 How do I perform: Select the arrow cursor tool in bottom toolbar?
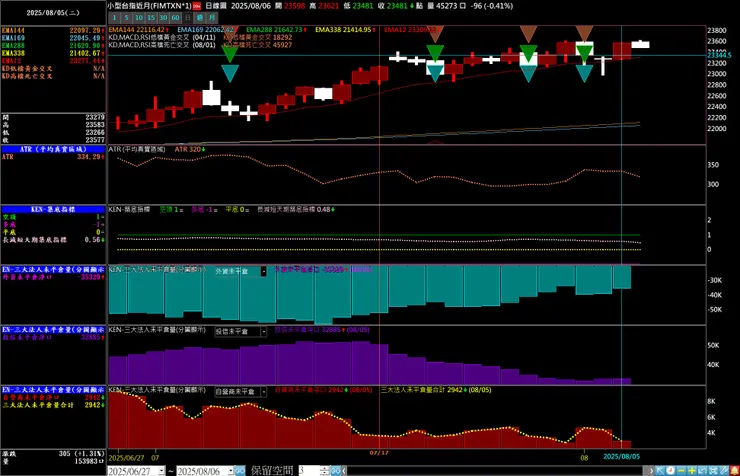pyautogui.click(x=660, y=470)
